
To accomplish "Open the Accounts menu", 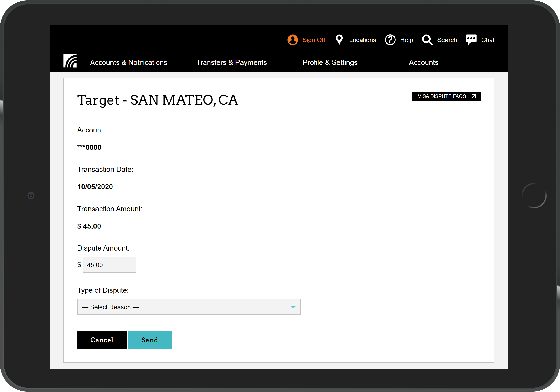I will tap(423, 62).
